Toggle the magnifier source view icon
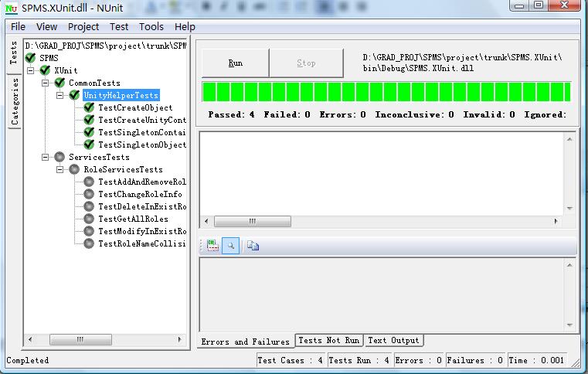This screenshot has height=374, width=588. coord(230,246)
